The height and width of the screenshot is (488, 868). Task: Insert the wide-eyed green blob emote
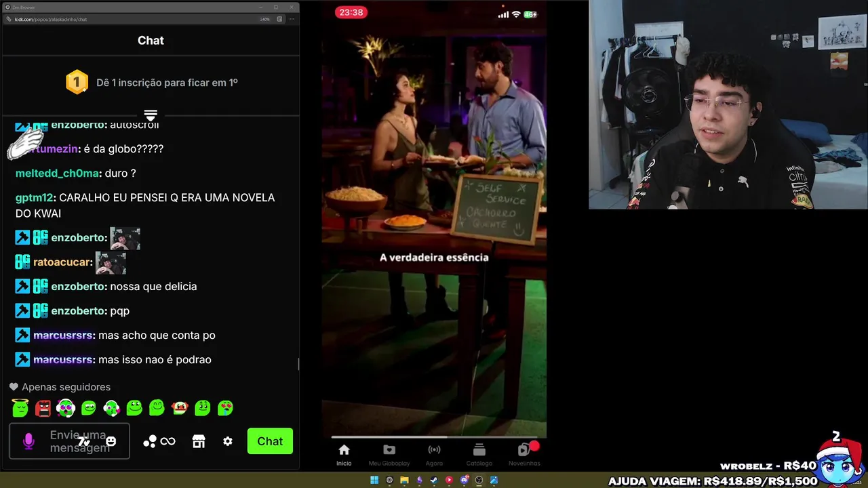pos(202,408)
